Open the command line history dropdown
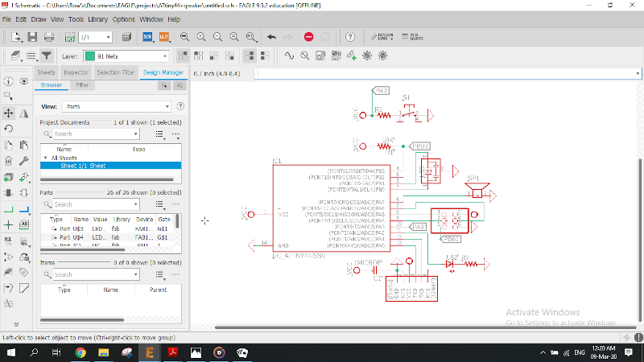The height and width of the screenshot is (362, 644). (638, 73)
